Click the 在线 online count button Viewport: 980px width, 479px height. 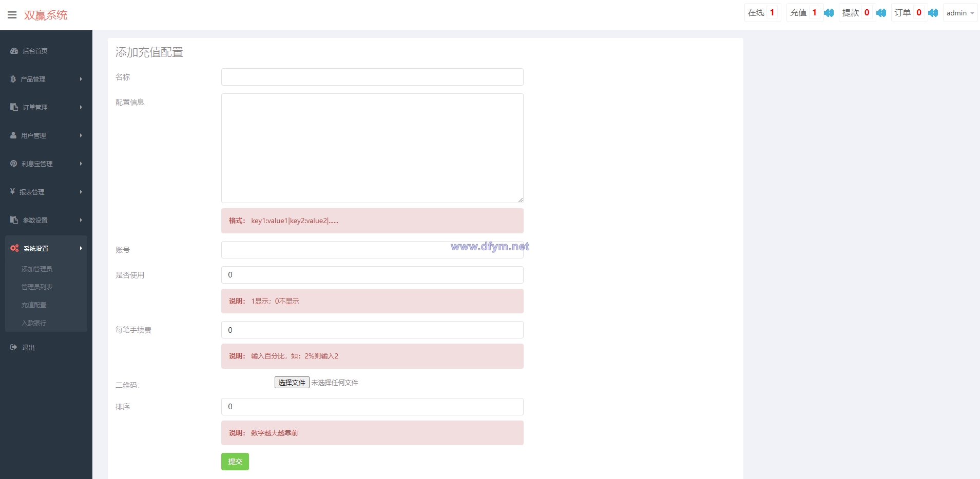coord(762,13)
